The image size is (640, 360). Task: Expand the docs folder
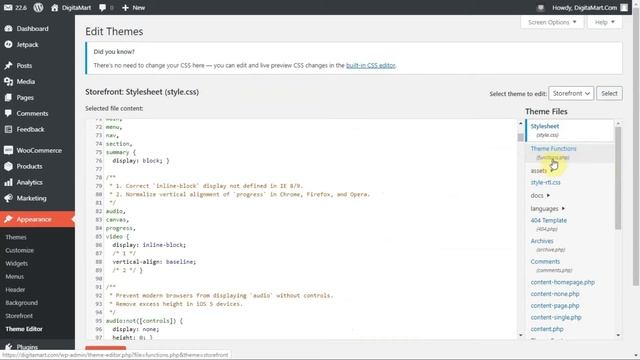[x=540, y=196]
